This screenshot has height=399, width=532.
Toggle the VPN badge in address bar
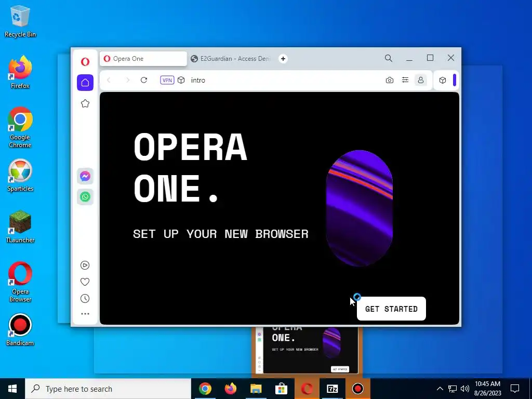coord(167,80)
